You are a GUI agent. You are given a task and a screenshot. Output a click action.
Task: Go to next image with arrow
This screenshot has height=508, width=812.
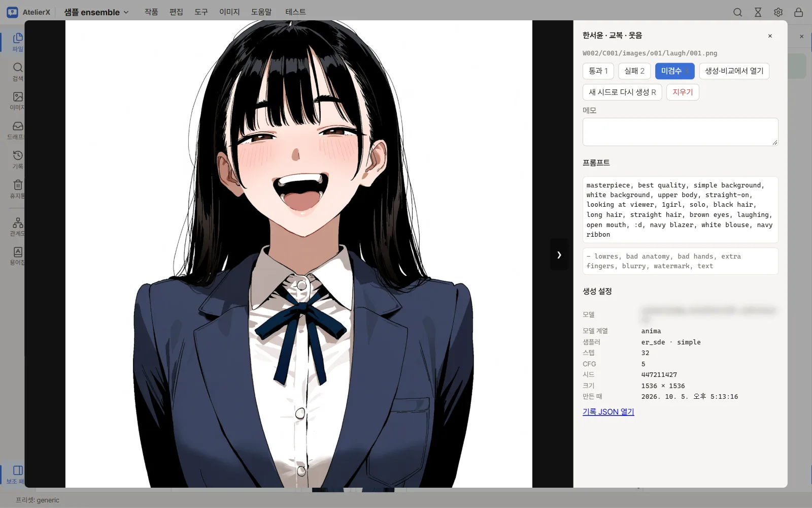click(x=559, y=255)
